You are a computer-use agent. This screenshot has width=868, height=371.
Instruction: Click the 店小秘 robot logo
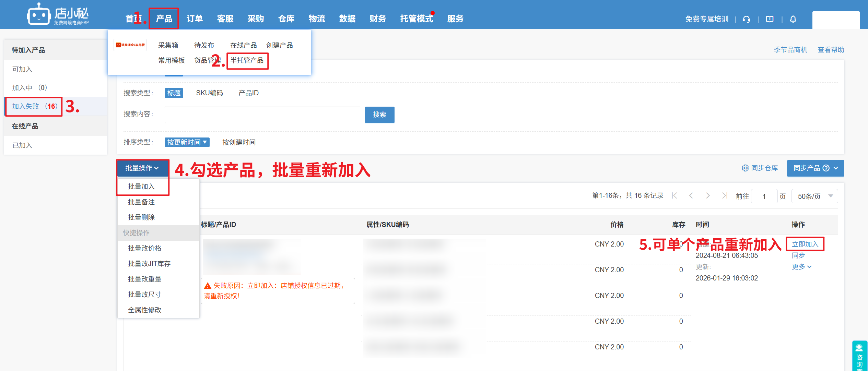pyautogui.click(x=38, y=15)
